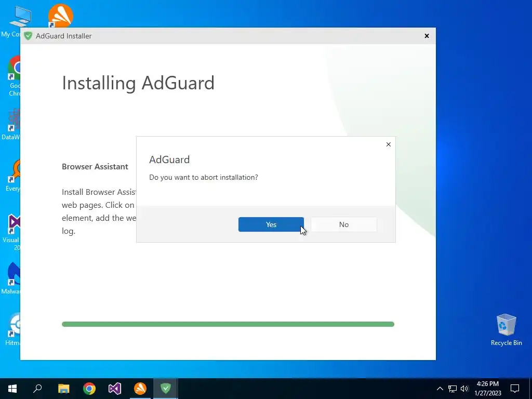
Task: Select the Google Chrome desktop shortcut
Action: 14,76
